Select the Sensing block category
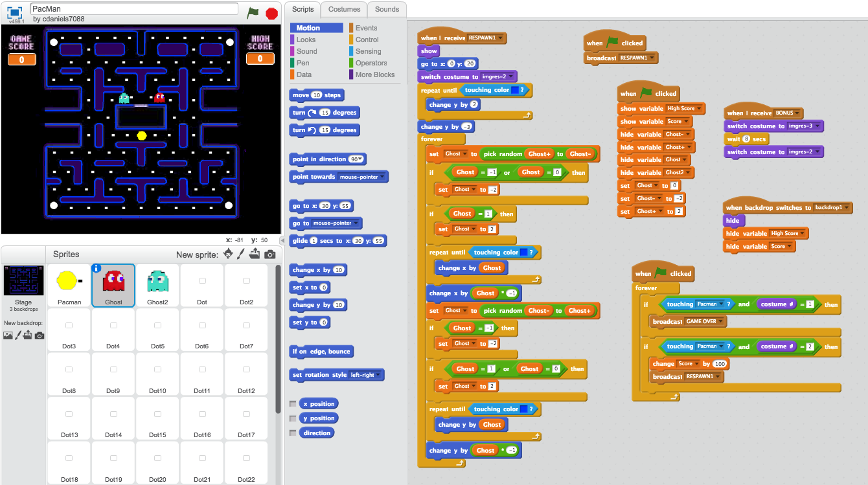The image size is (868, 485). [368, 51]
